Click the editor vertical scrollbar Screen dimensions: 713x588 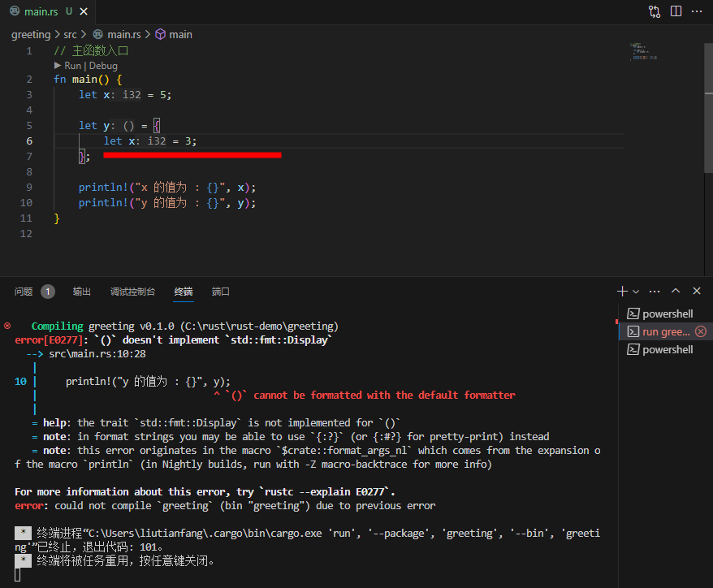click(708, 108)
